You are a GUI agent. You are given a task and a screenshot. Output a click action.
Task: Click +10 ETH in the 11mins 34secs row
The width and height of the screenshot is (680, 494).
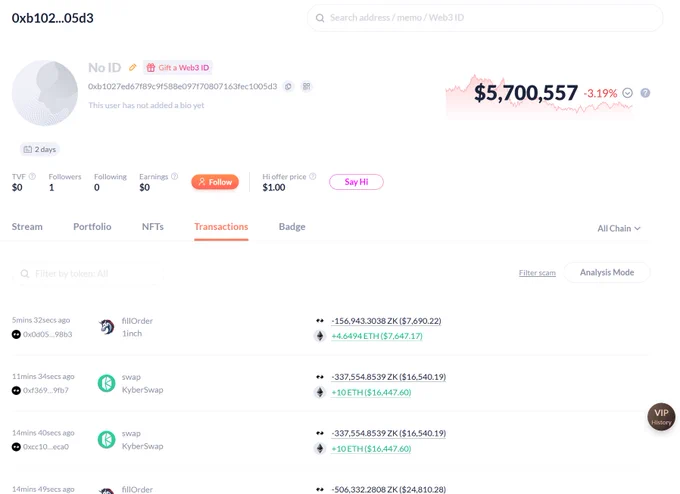coord(371,393)
